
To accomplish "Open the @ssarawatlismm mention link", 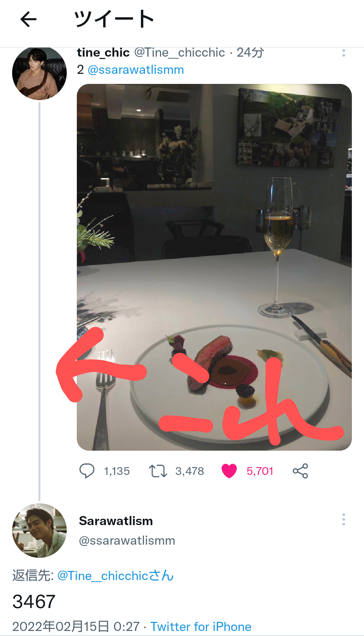I will tap(136, 70).
